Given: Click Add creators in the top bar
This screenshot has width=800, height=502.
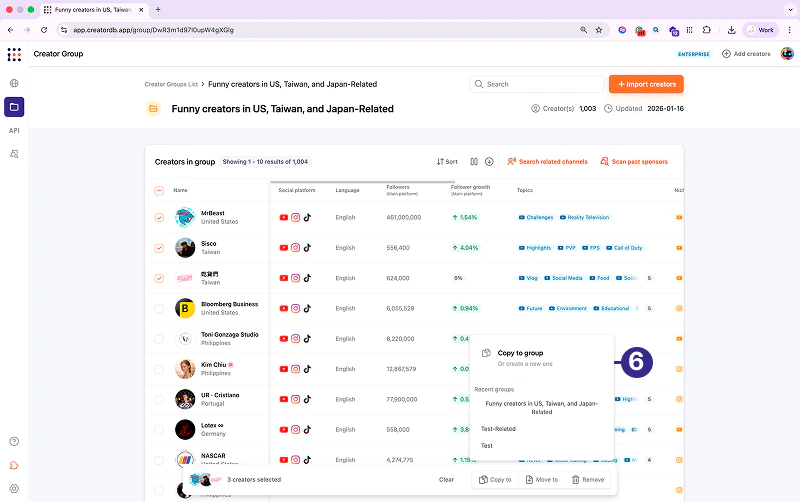Looking at the screenshot, I should 746,54.
